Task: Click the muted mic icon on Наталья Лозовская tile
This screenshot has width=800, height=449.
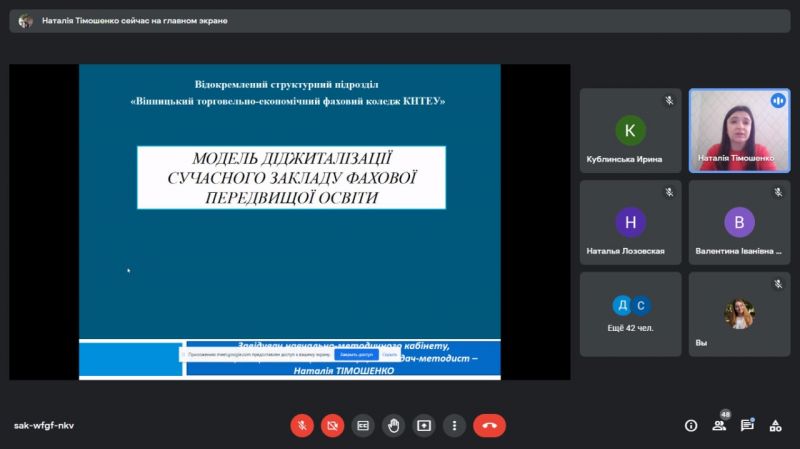Action: [669, 192]
